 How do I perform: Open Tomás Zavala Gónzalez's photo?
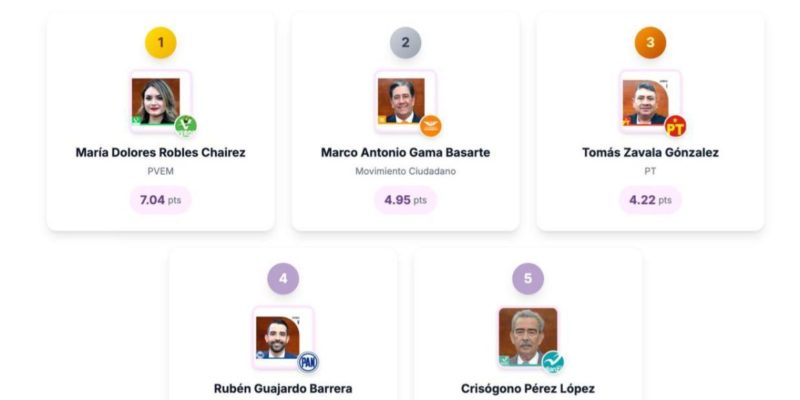[x=645, y=100]
